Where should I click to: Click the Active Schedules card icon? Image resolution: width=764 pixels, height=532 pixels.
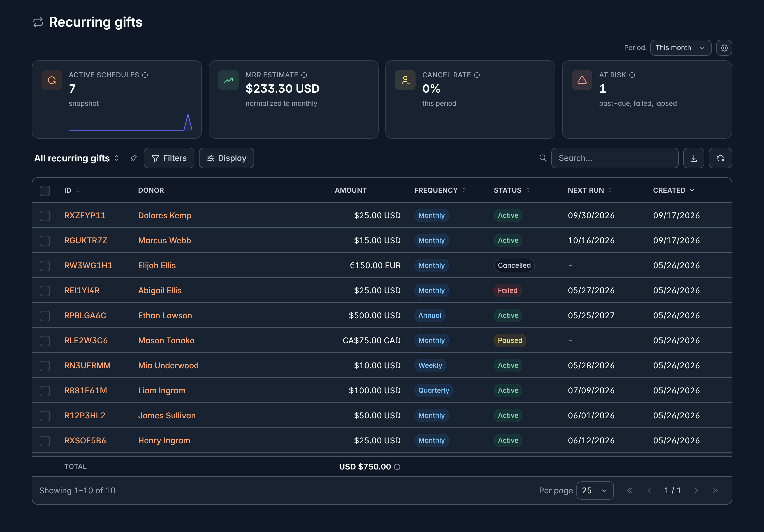tap(52, 80)
